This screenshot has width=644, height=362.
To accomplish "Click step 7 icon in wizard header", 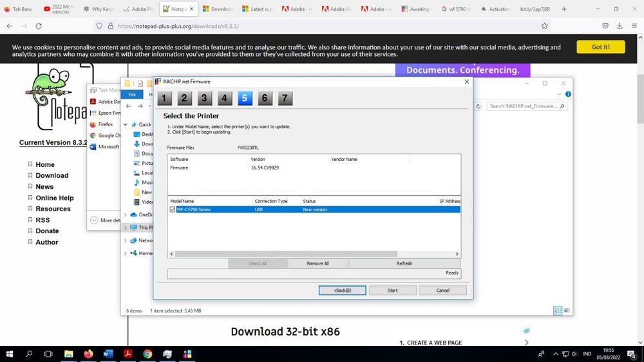I will 285,98.
